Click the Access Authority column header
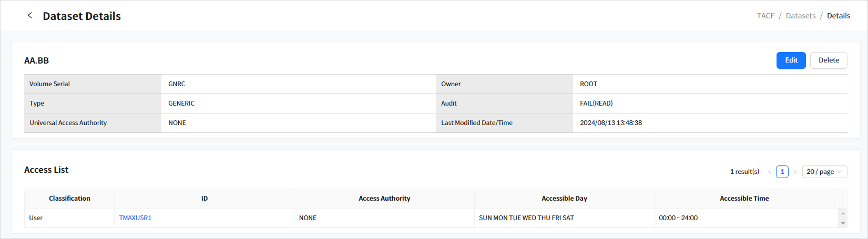 click(x=384, y=199)
